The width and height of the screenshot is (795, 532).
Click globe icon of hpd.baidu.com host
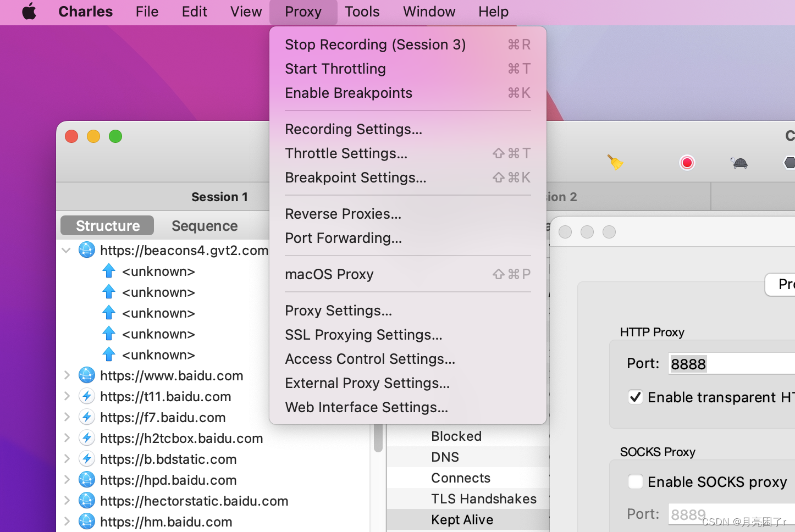[x=87, y=480]
